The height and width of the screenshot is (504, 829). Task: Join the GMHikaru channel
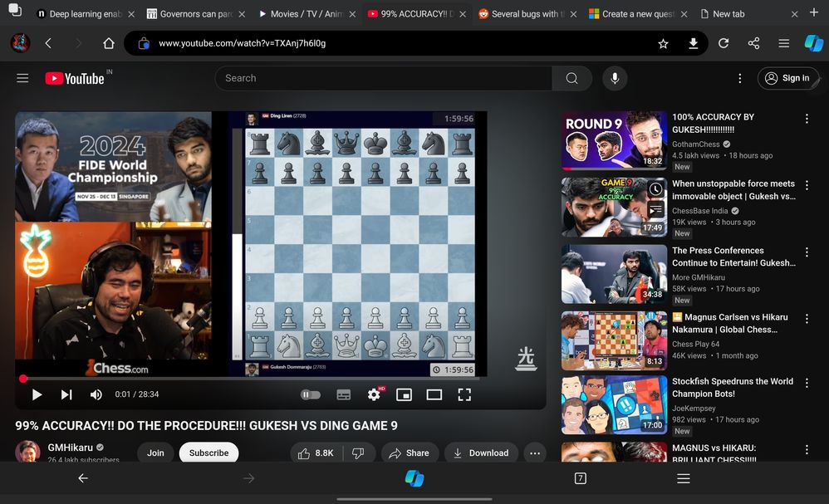(155, 453)
